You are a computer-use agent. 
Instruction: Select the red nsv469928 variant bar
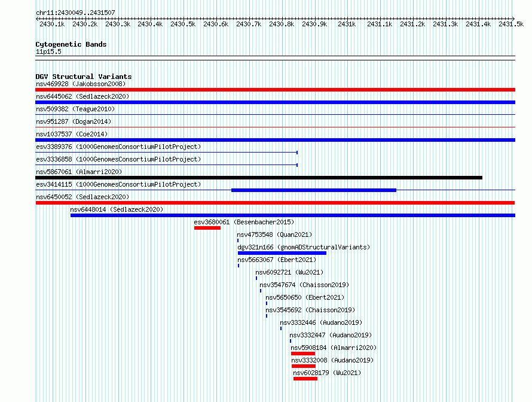point(275,90)
